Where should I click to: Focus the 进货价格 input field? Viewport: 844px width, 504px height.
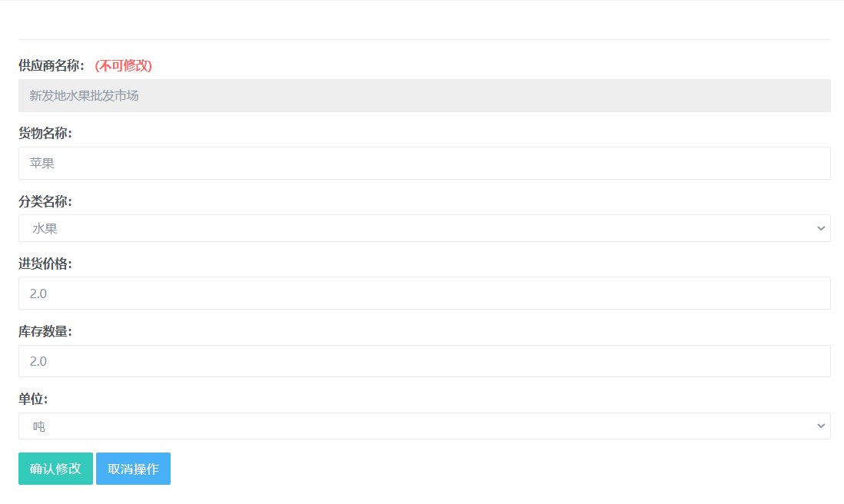tap(424, 293)
